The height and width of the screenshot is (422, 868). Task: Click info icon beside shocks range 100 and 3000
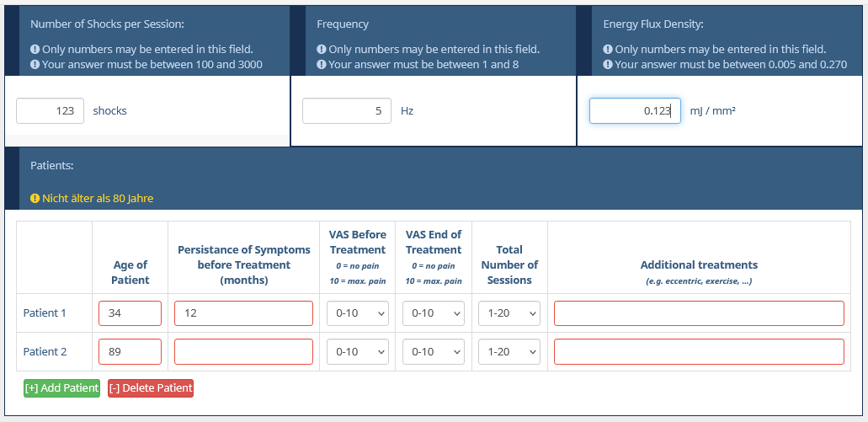pyautogui.click(x=35, y=65)
